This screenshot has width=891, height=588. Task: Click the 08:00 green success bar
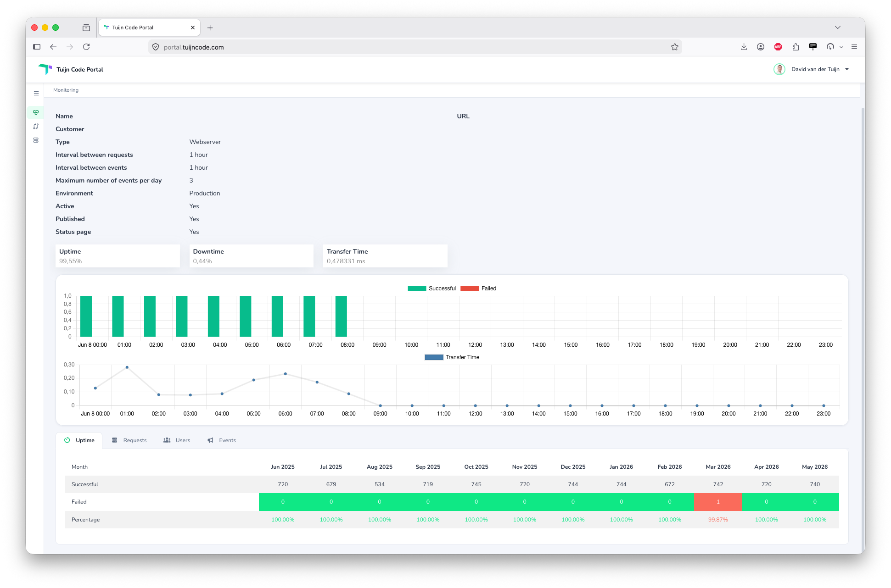pyautogui.click(x=341, y=316)
